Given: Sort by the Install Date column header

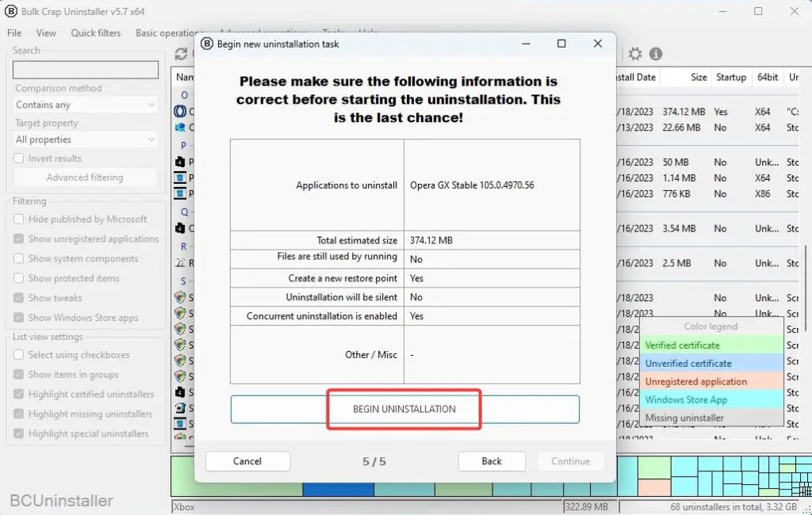Looking at the screenshot, I should (638, 77).
